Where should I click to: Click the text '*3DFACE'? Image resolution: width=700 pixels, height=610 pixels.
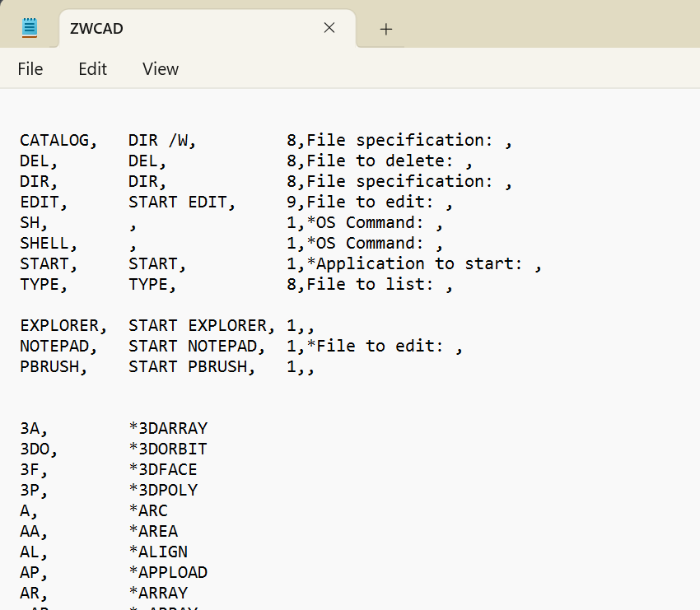tap(163, 469)
